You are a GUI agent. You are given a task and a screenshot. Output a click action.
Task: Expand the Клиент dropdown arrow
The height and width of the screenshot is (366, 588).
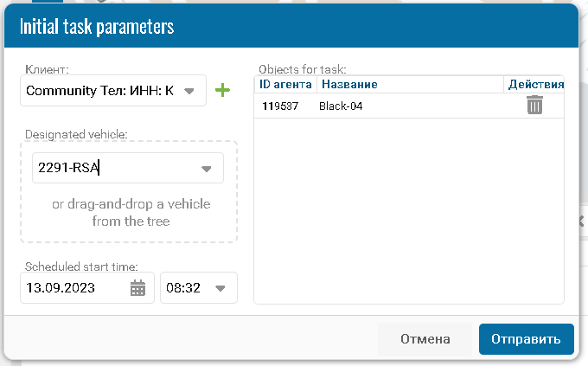coord(190,90)
